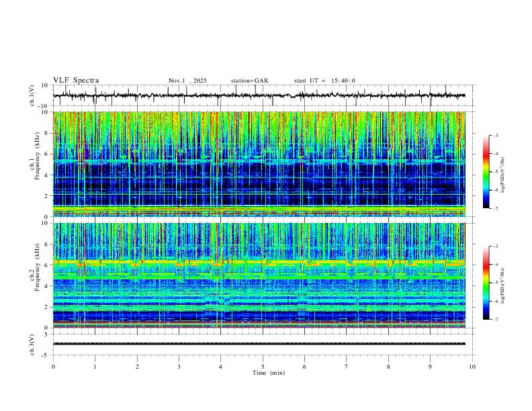
Task: Click the upper color bar's log(PSD) label
Action: point(503,175)
